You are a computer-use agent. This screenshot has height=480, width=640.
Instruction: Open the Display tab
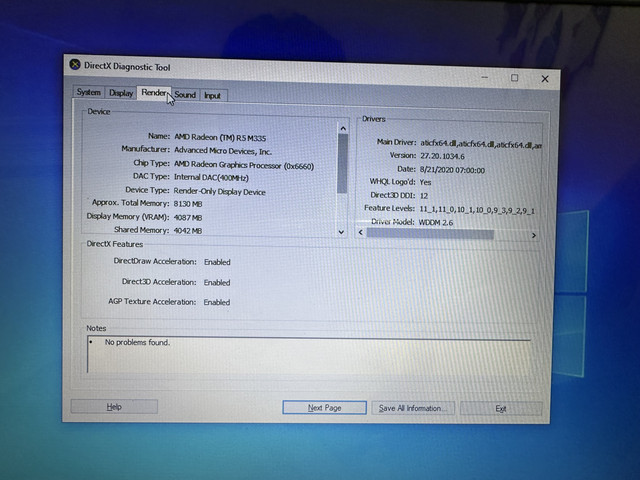point(121,93)
